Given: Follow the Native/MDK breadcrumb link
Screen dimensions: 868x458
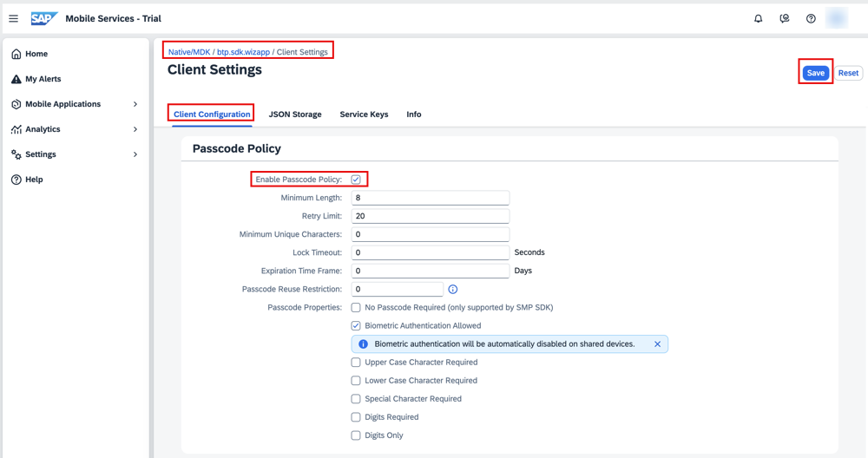Looking at the screenshot, I should point(189,52).
